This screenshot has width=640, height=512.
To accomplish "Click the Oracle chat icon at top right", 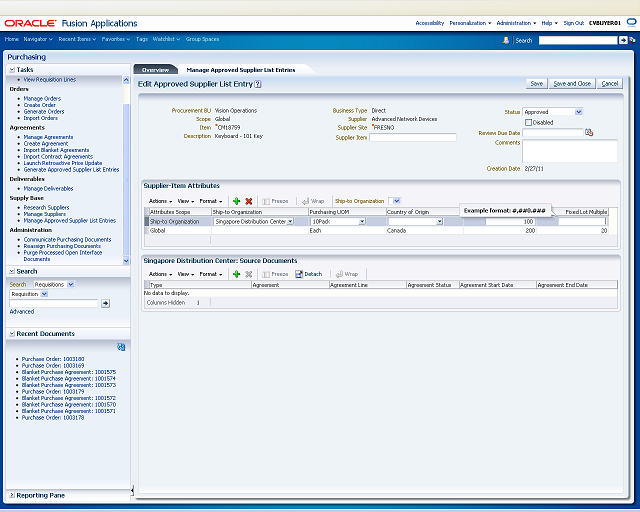I will (631, 22).
